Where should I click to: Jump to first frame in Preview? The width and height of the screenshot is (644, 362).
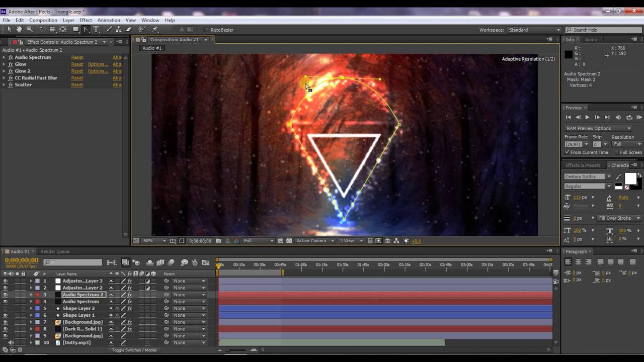tap(569, 117)
